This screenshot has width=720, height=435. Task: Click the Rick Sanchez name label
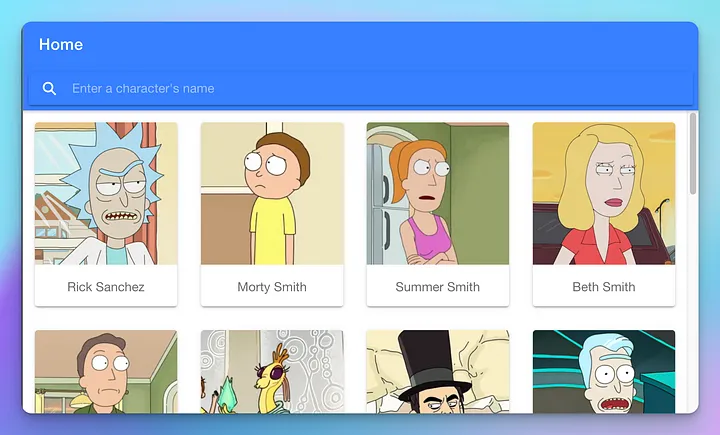(106, 287)
